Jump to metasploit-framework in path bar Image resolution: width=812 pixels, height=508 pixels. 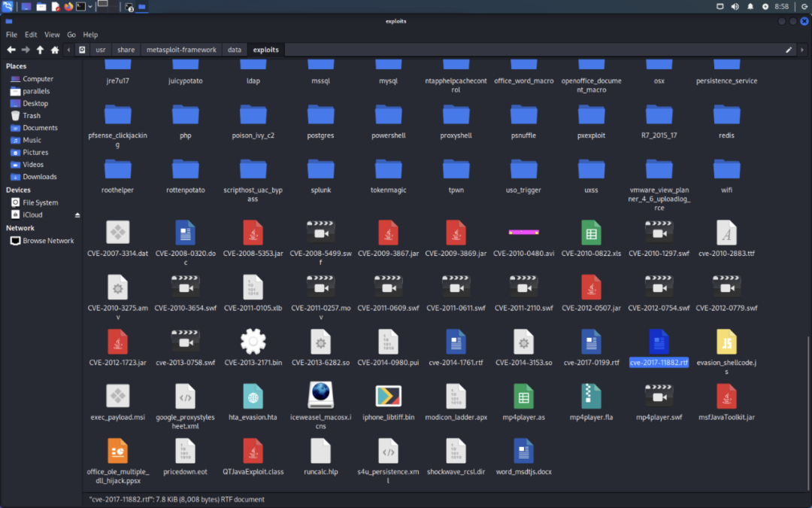181,50
